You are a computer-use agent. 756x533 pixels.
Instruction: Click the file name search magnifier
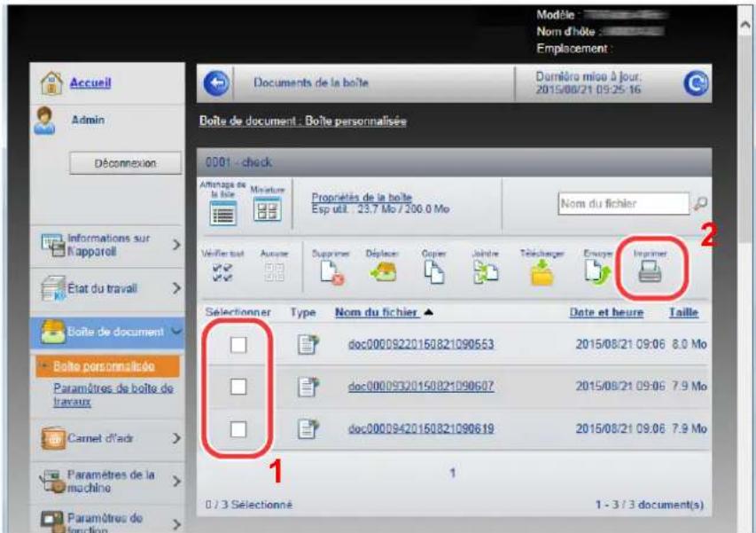click(700, 204)
